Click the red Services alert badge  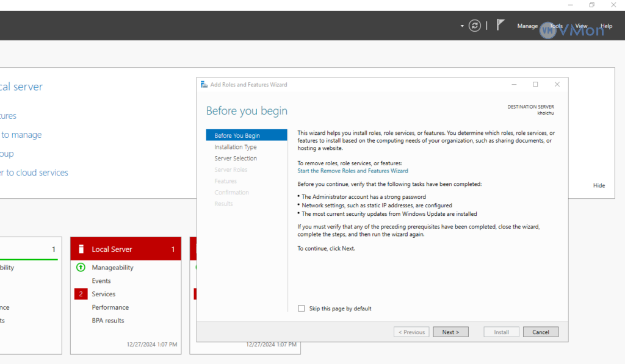(81, 294)
